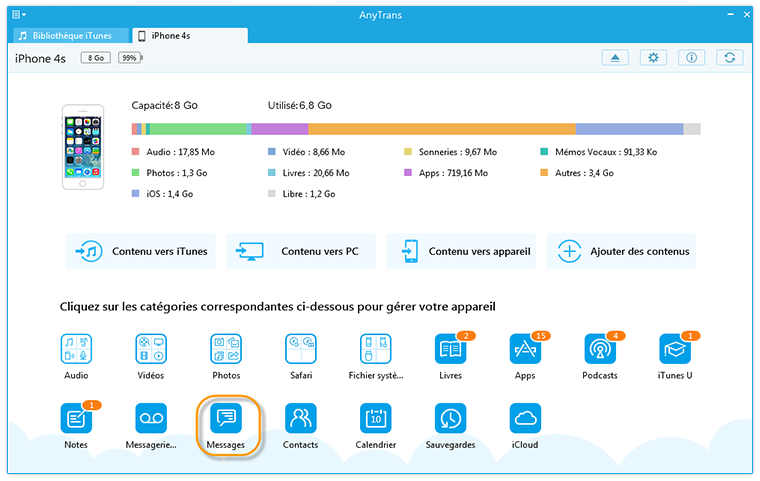Click the 'Autres : 3,4 Go' legend entry
The width and height of the screenshot is (760, 481).
tap(577, 173)
